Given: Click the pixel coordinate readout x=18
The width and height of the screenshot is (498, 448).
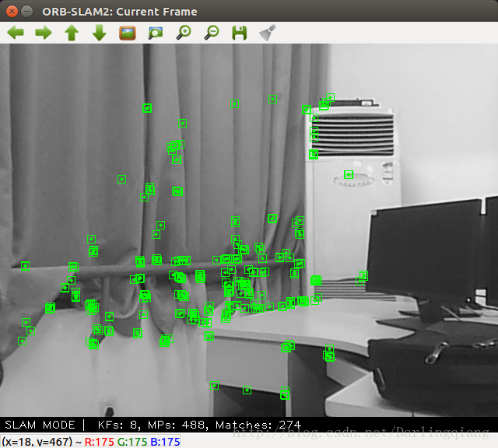Looking at the screenshot, I should [37, 442].
